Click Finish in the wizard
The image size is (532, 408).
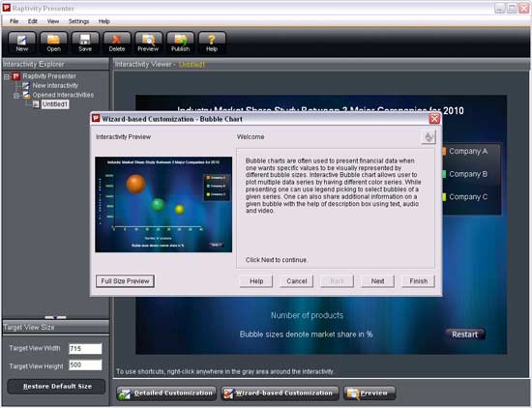point(418,281)
